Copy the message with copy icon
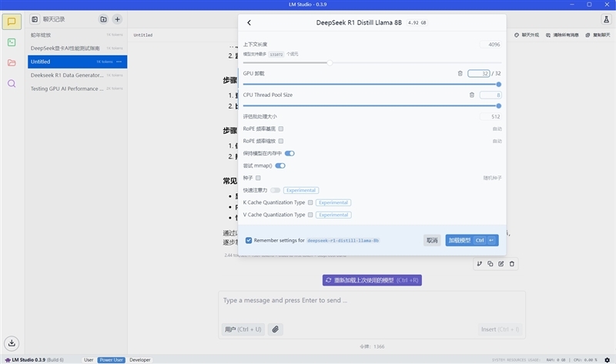Screen dimensions: 616x364 coord(490,264)
